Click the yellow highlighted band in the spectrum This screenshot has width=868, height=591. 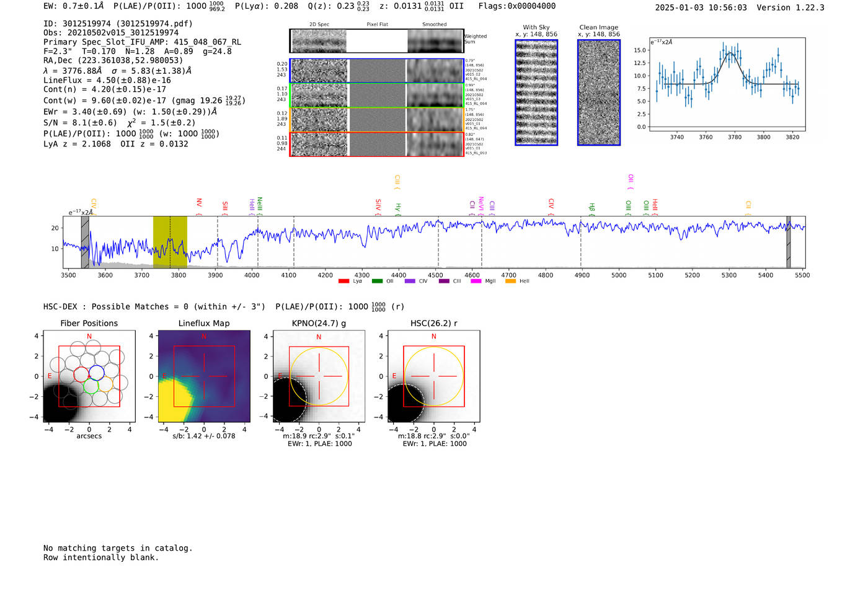[x=170, y=242]
